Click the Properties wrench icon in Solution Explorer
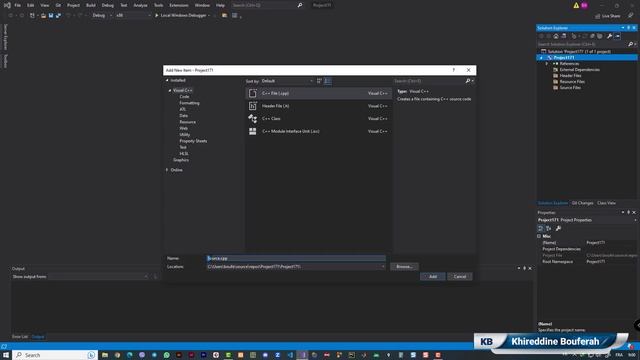Viewport: 640px width, 360px height. pos(609,36)
